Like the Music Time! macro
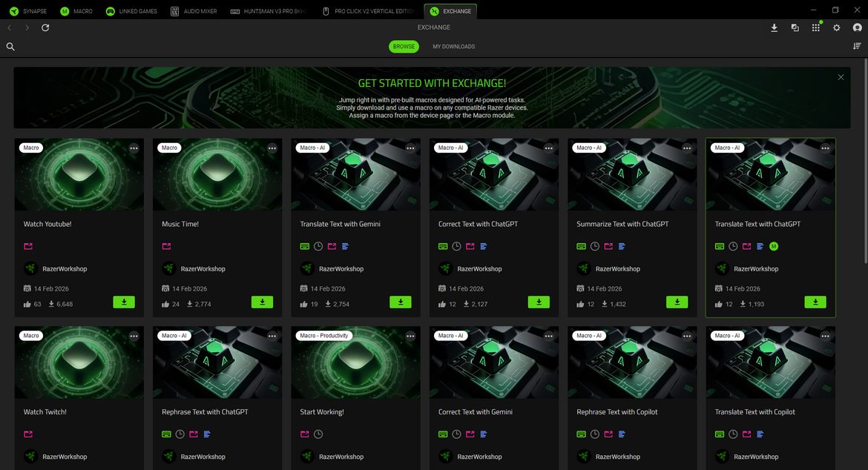Viewport: 868px width, 470px height. (165, 304)
